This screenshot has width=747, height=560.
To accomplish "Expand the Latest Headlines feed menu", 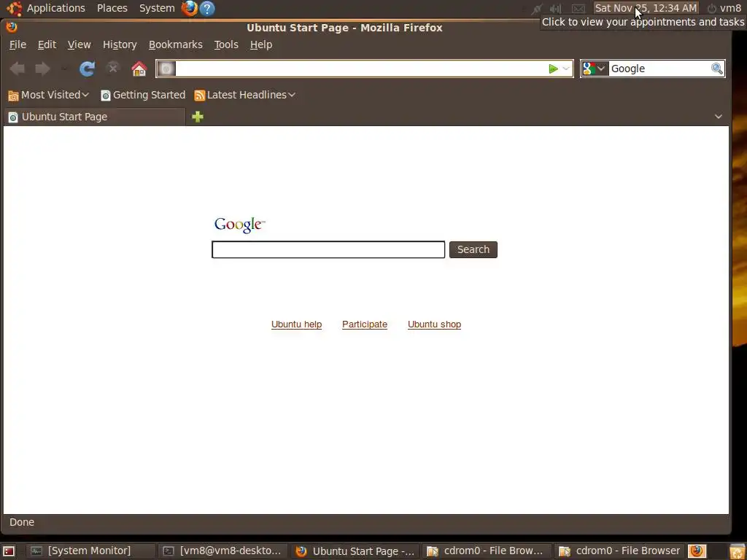I will (245, 96).
